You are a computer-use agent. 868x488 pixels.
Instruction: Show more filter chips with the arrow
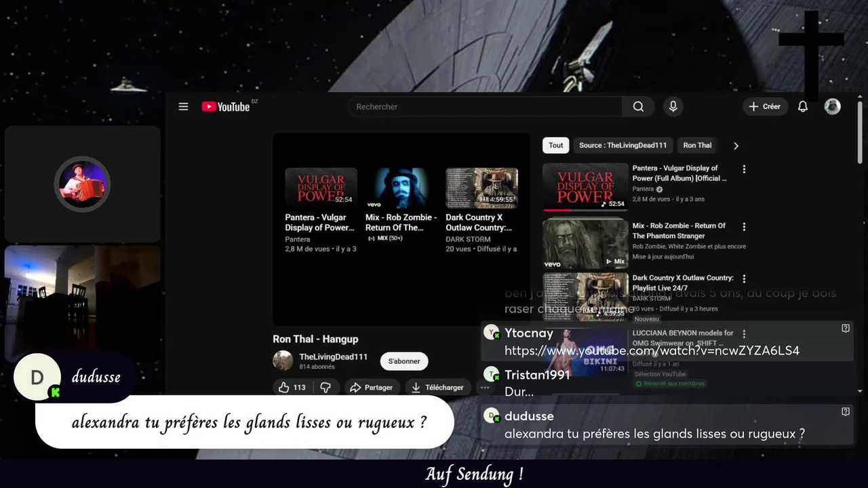(736, 146)
